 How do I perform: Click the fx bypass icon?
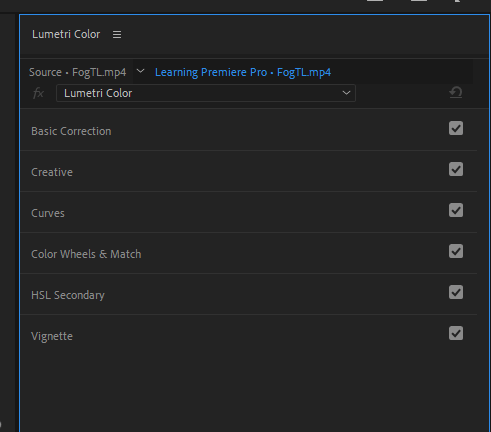coord(38,93)
